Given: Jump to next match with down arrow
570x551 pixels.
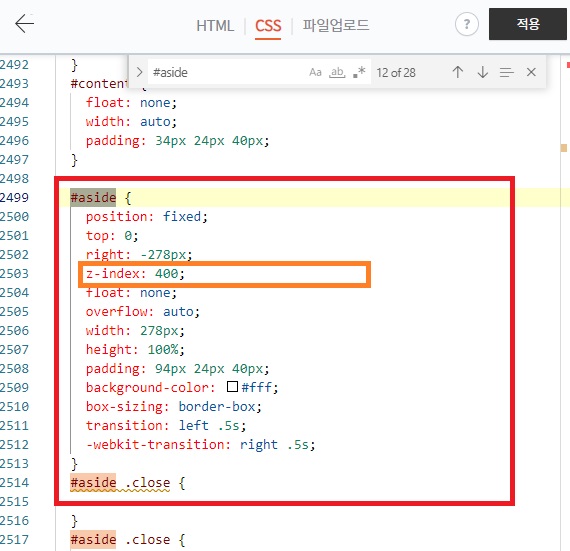Looking at the screenshot, I should (482, 72).
